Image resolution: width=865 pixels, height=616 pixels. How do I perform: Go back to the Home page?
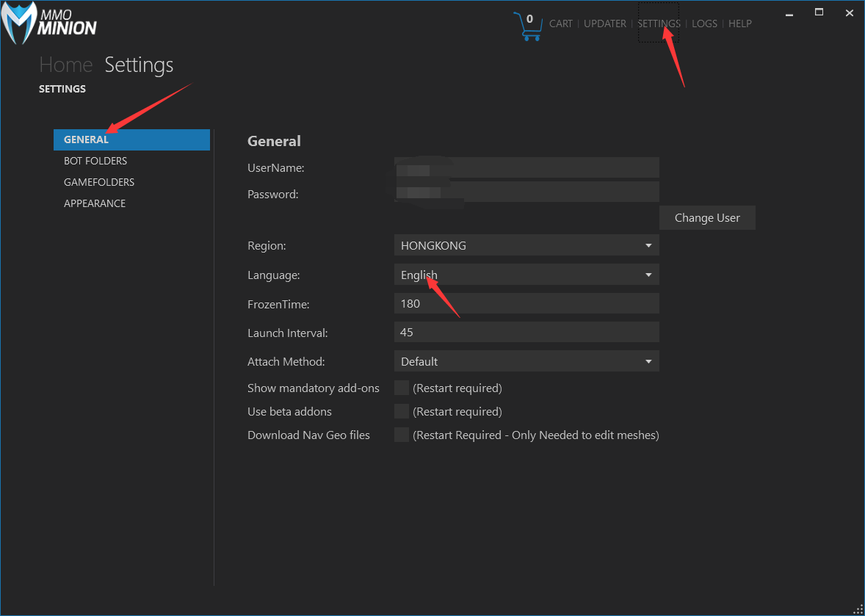click(x=65, y=65)
